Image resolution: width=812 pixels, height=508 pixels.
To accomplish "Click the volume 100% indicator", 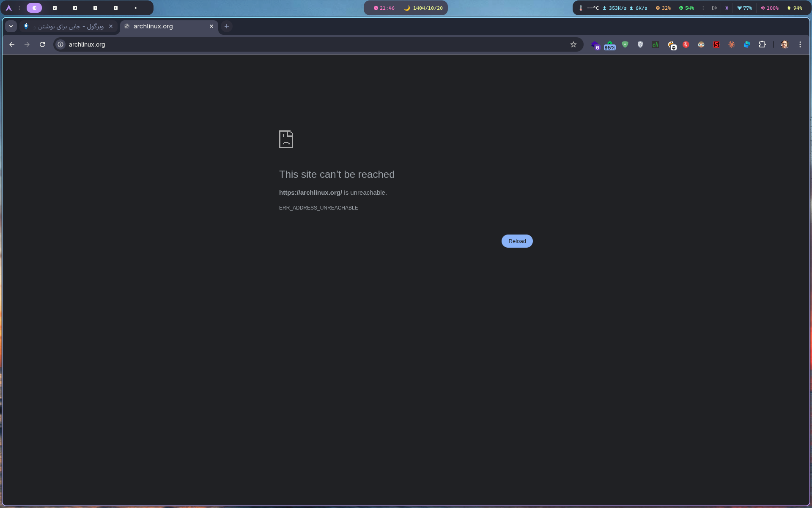I will coord(769,8).
